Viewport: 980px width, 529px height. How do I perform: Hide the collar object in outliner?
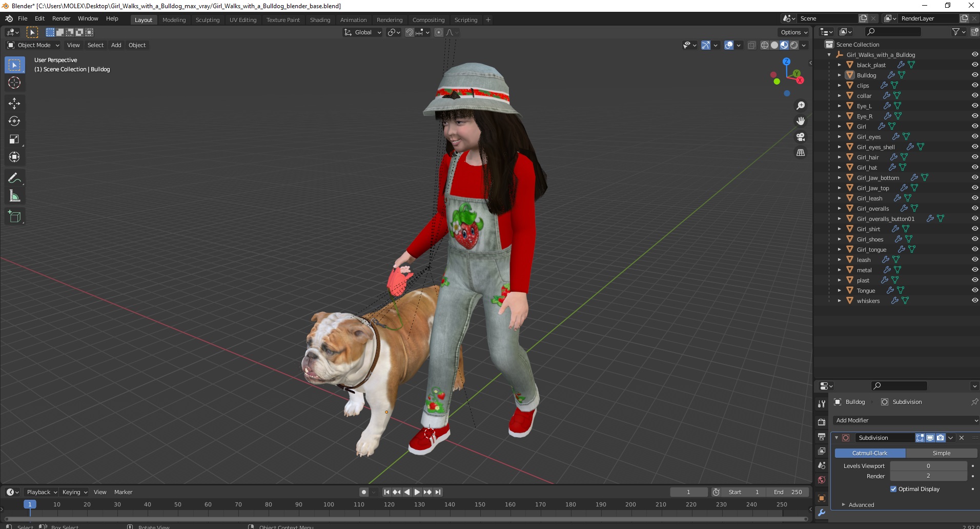click(x=974, y=95)
